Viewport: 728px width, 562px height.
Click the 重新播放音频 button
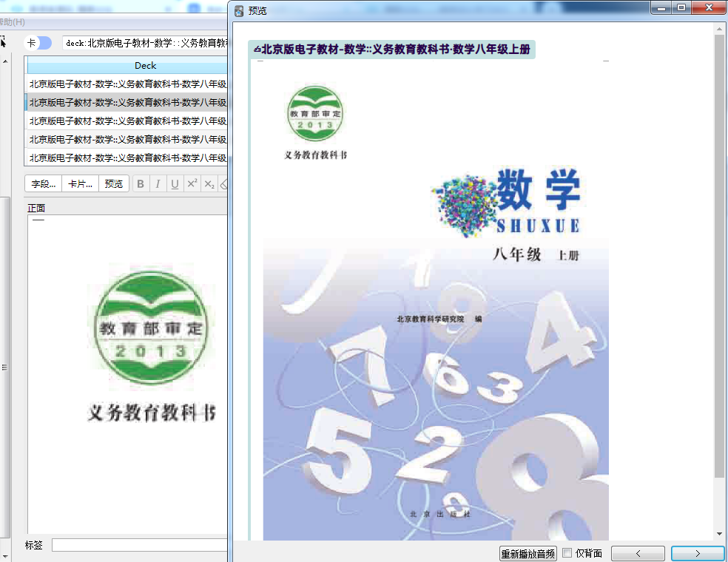[x=528, y=553]
